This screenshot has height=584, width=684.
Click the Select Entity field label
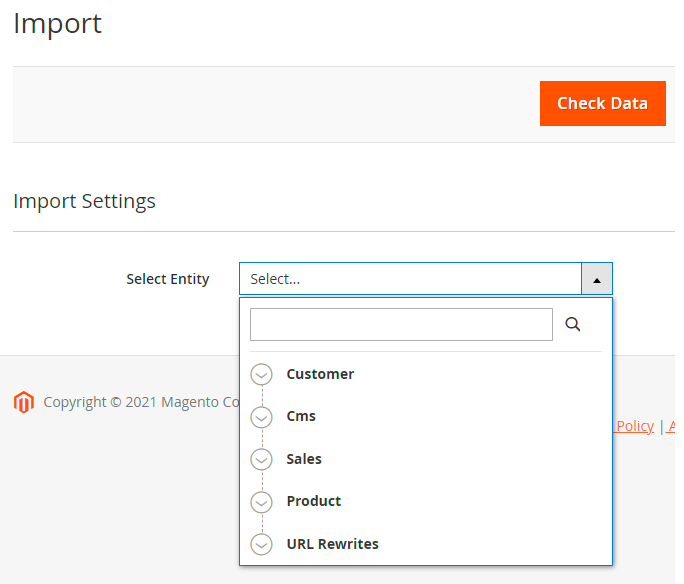click(x=168, y=279)
